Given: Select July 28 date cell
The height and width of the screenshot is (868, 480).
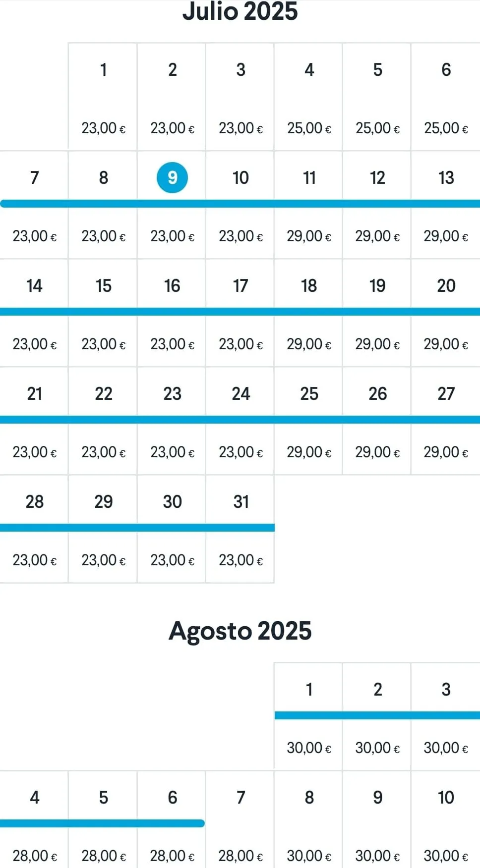Looking at the screenshot, I should click(x=34, y=529).
